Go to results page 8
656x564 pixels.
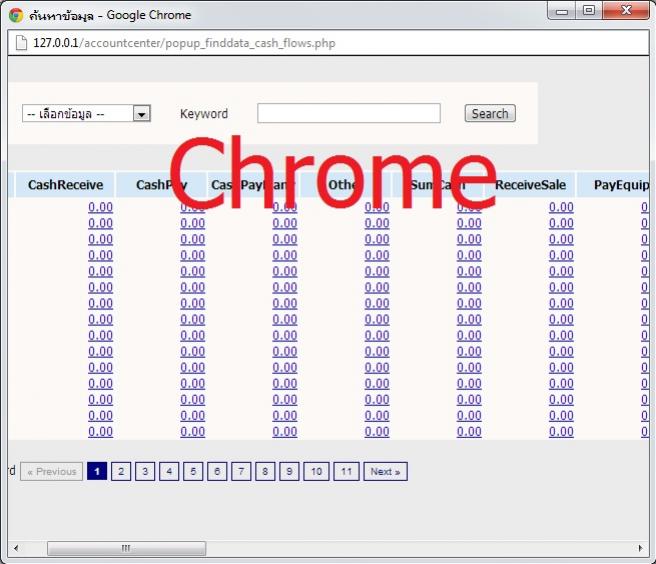point(265,472)
